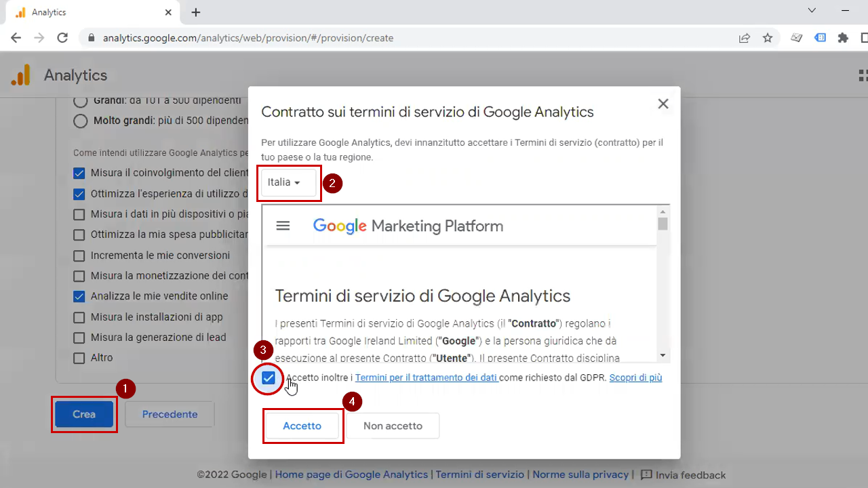Reload the page with refresh icon
This screenshot has height=488, width=868.
pos(62,38)
